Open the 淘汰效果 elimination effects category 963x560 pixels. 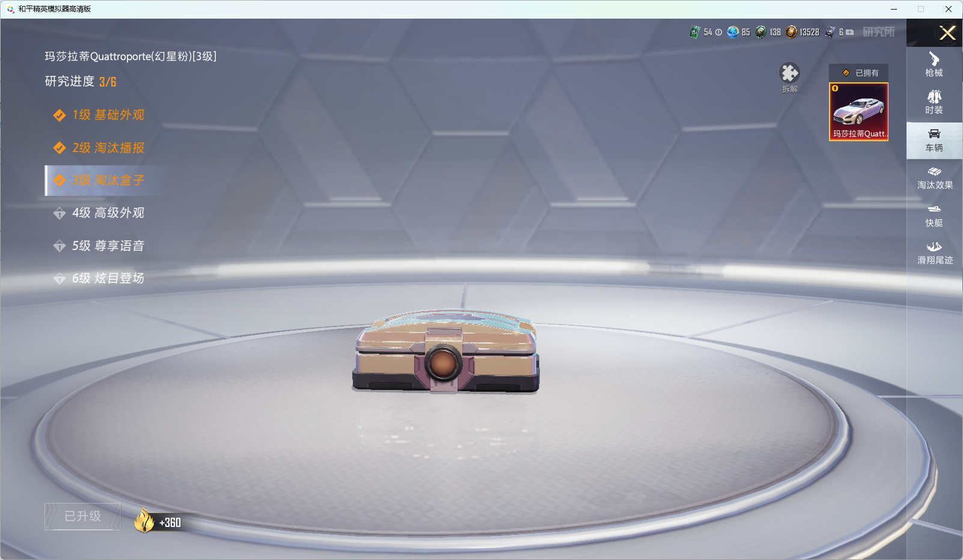pyautogui.click(x=934, y=178)
